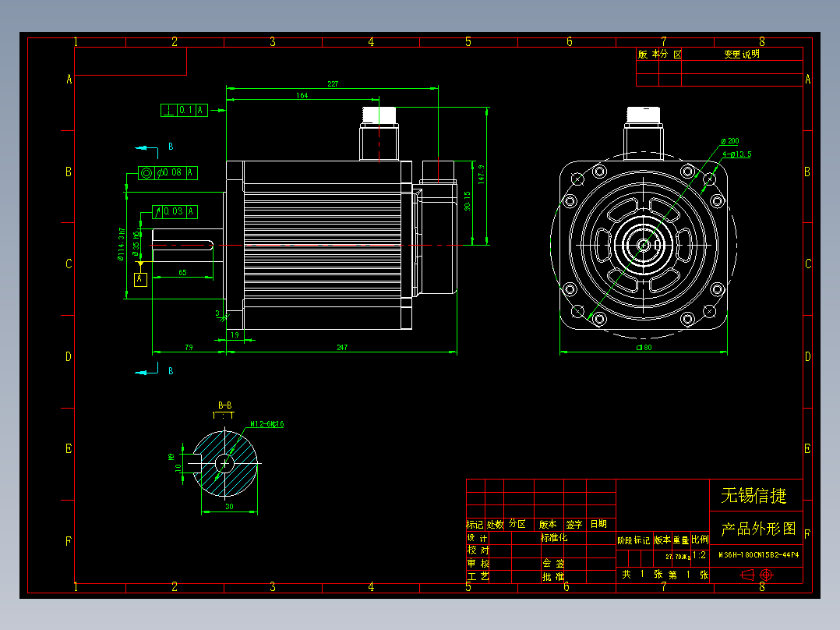Click the connector on the motor end view

644,133
